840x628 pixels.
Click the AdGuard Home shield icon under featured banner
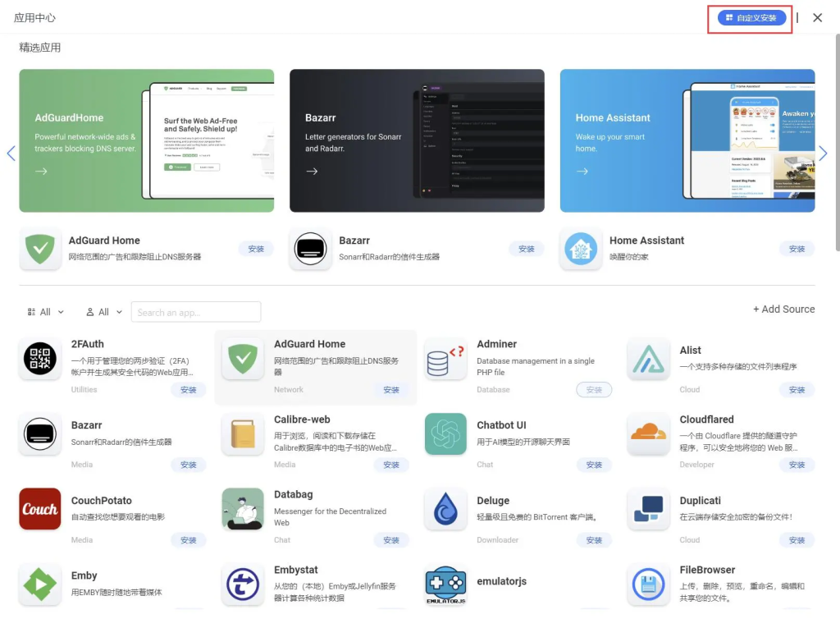(40, 249)
